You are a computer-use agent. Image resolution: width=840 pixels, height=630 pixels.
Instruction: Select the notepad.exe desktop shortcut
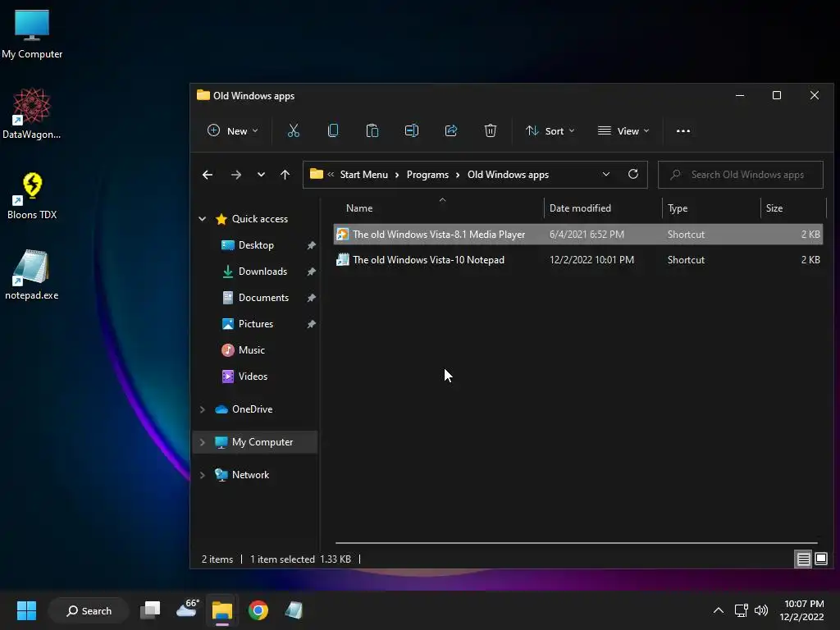pyautogui.click(x=32, y=274)
